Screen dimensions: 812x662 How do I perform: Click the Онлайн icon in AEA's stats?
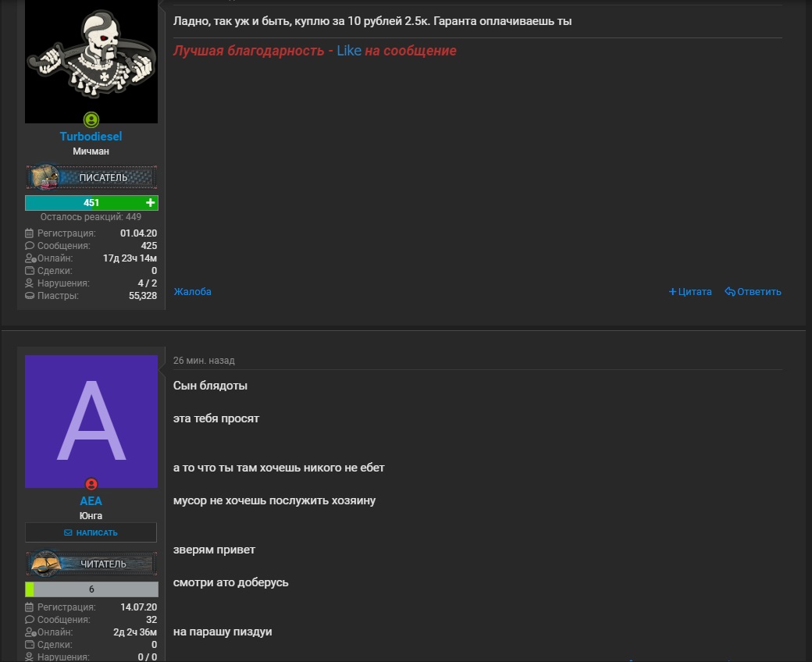(30, 632)
